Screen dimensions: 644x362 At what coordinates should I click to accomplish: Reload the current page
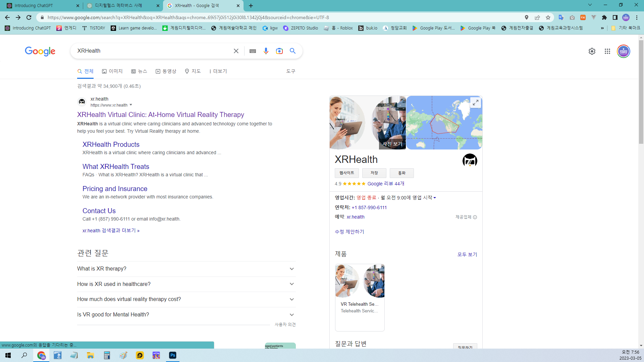(29, 17)
